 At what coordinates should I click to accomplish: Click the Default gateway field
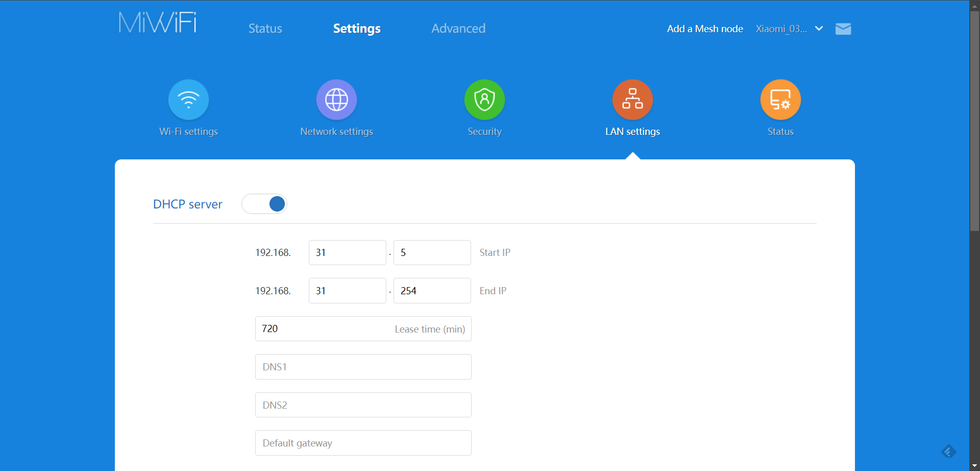[x=363, y=443]
